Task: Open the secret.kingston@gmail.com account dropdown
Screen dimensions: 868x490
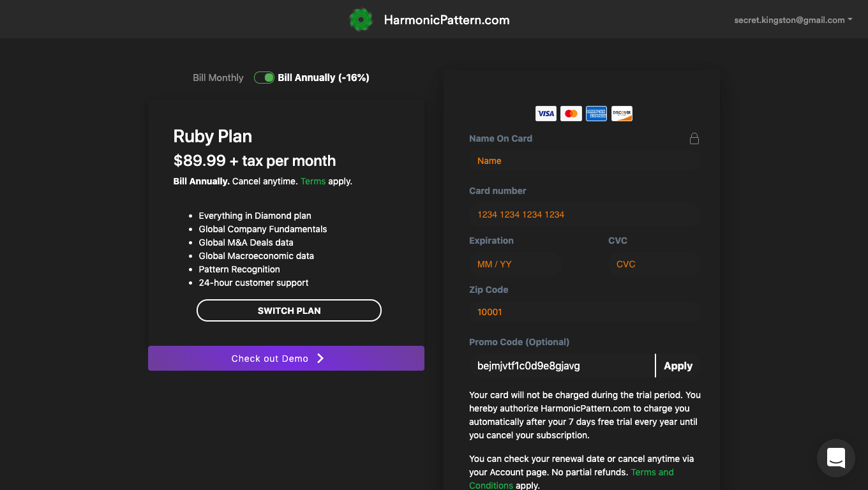Action: click(793, 20)
